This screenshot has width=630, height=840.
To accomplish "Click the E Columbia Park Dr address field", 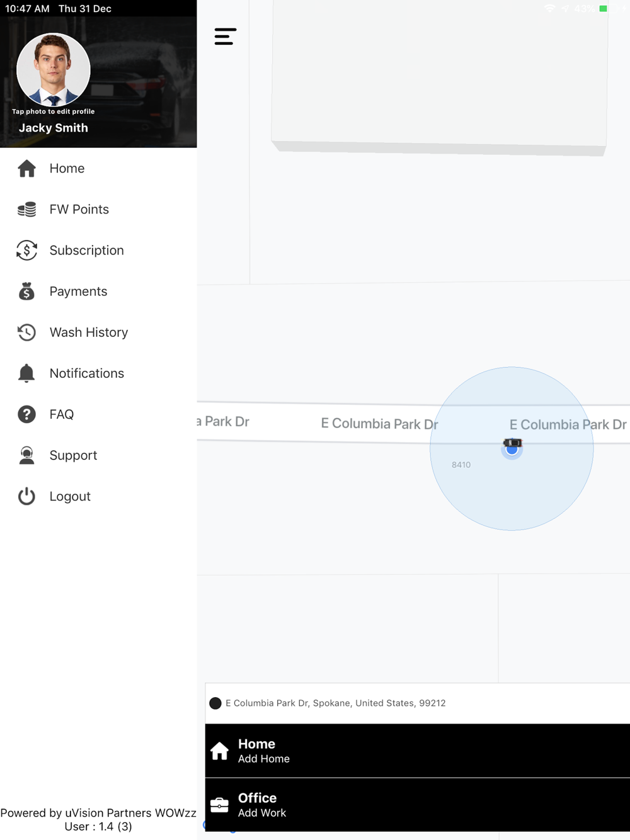I will pos(418,703).
